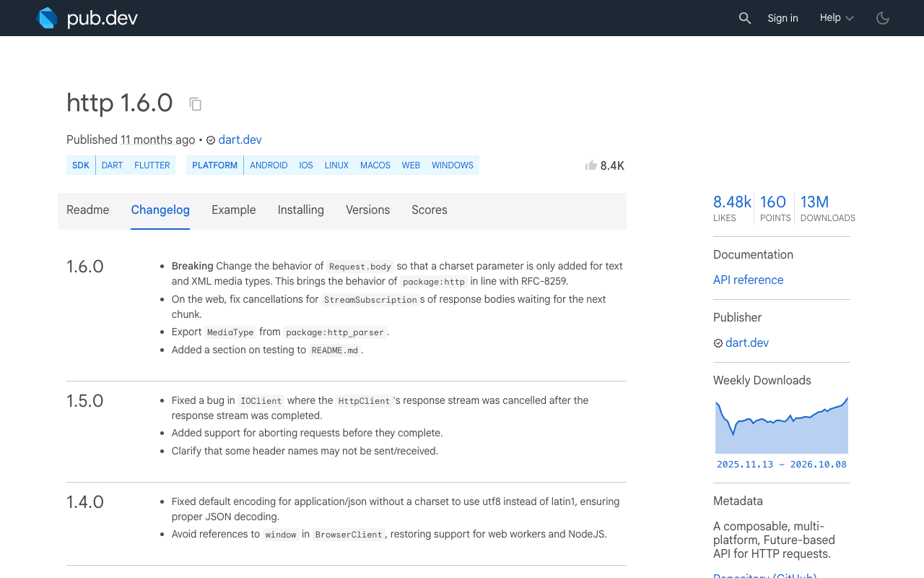Click the "http 1.6.0" package title

(x=120, y=103)
